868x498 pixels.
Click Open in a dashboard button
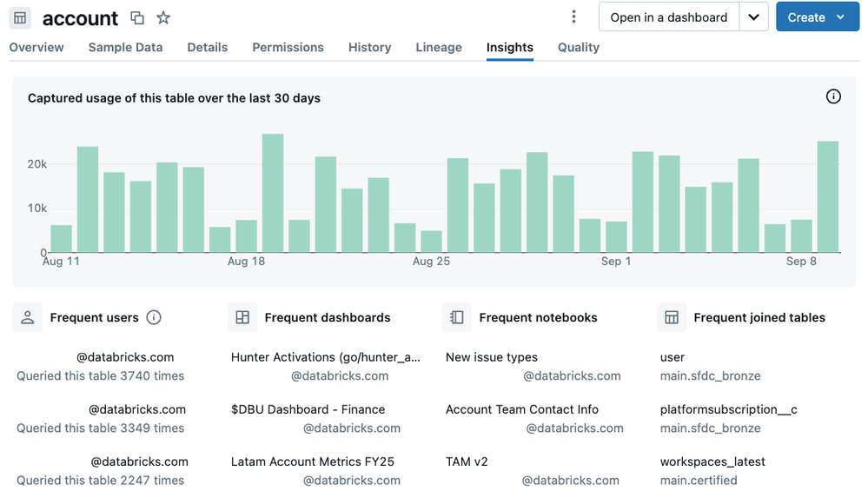(668, 17)
